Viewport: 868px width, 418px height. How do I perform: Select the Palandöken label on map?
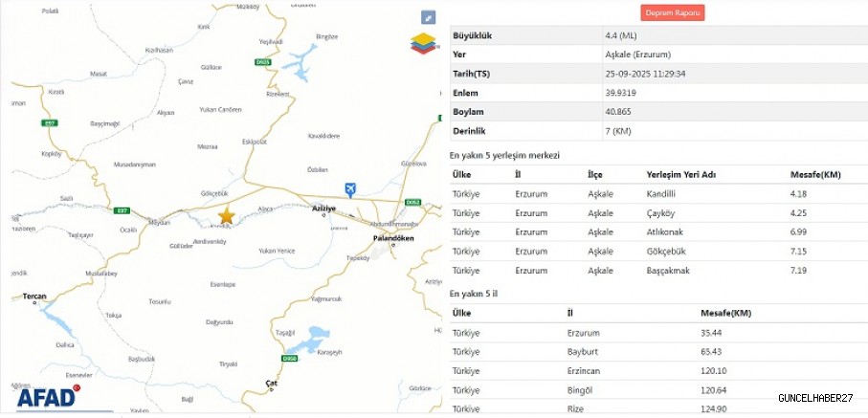(x=393, y=238)
